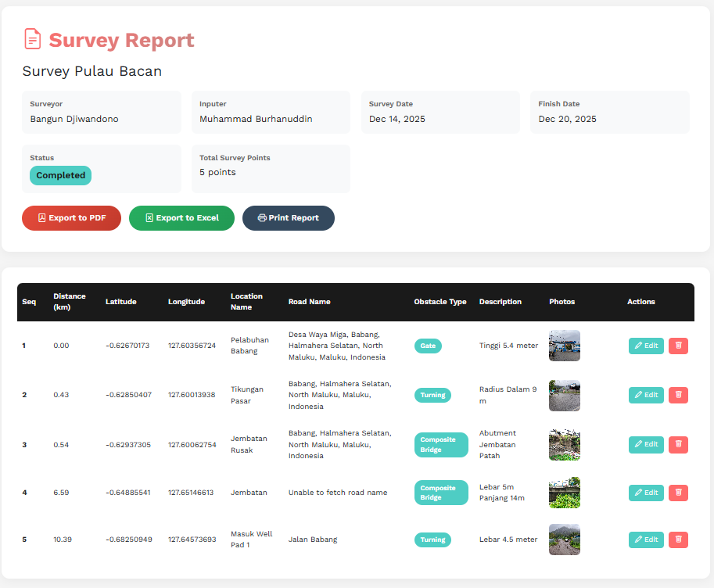Click the Distance (km) column header

70,302
